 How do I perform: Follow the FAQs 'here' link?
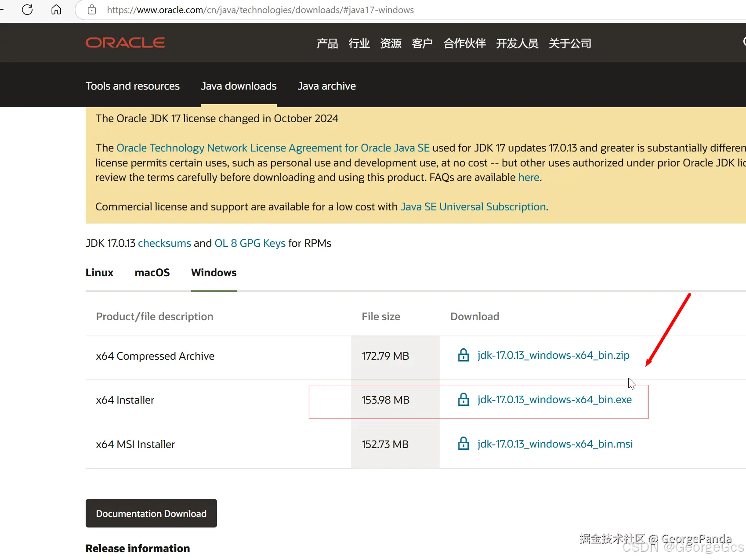(529, 177)
